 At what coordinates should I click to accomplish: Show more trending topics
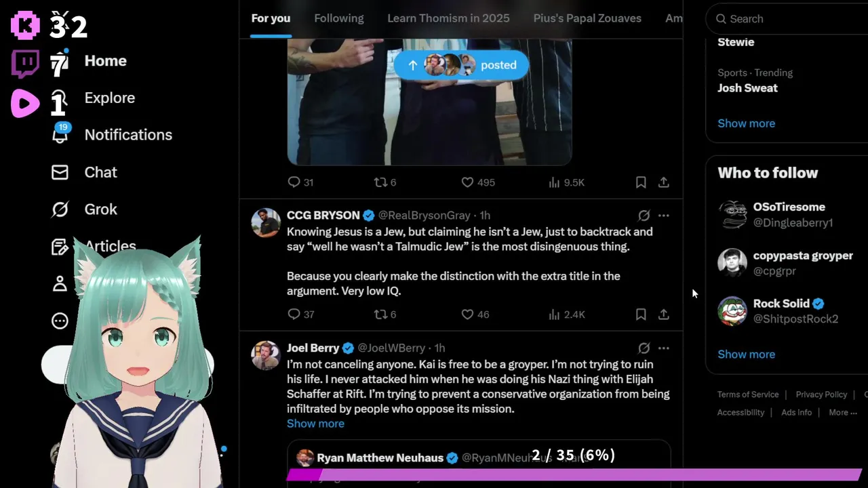[746, 123]
